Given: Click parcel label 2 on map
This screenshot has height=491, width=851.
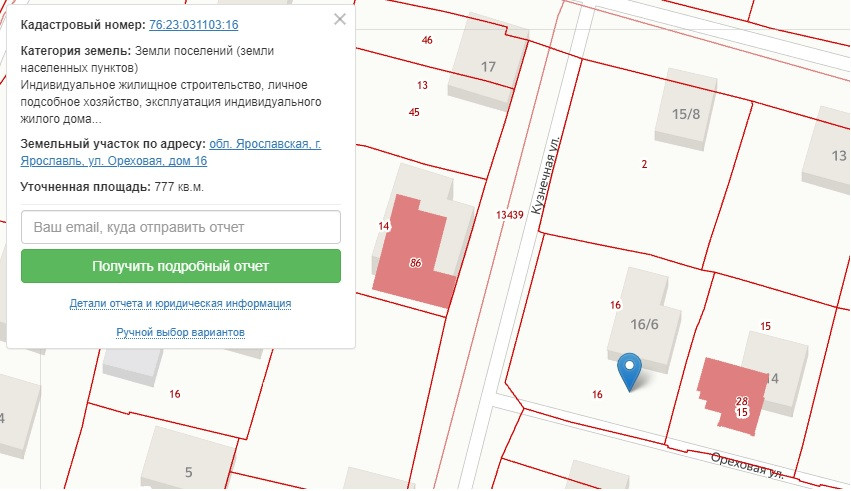Looking at the screenshot, I should (644, 164).
